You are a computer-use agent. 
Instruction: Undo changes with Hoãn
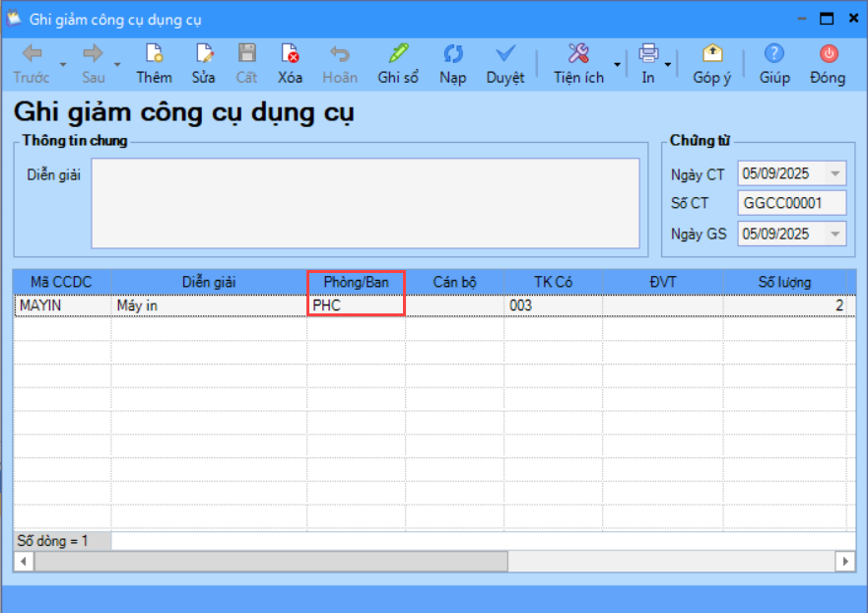pos(340,64)
